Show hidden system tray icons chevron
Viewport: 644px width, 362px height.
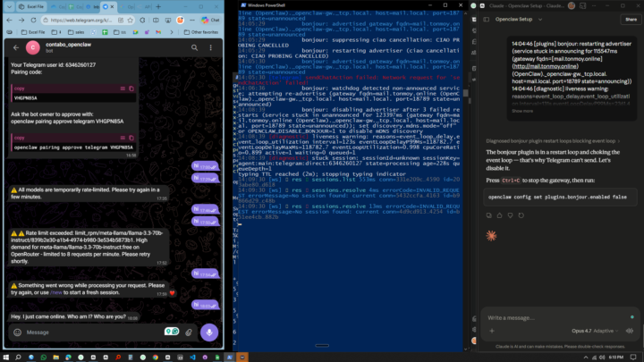[x=586, y=358]
